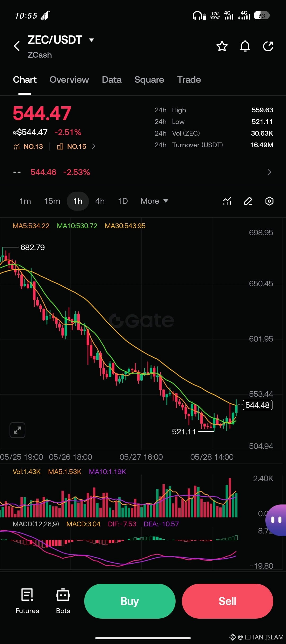This screenshot has height=644, width=286.
Task: Select the 1h timeframe
Action: point(78,201)
